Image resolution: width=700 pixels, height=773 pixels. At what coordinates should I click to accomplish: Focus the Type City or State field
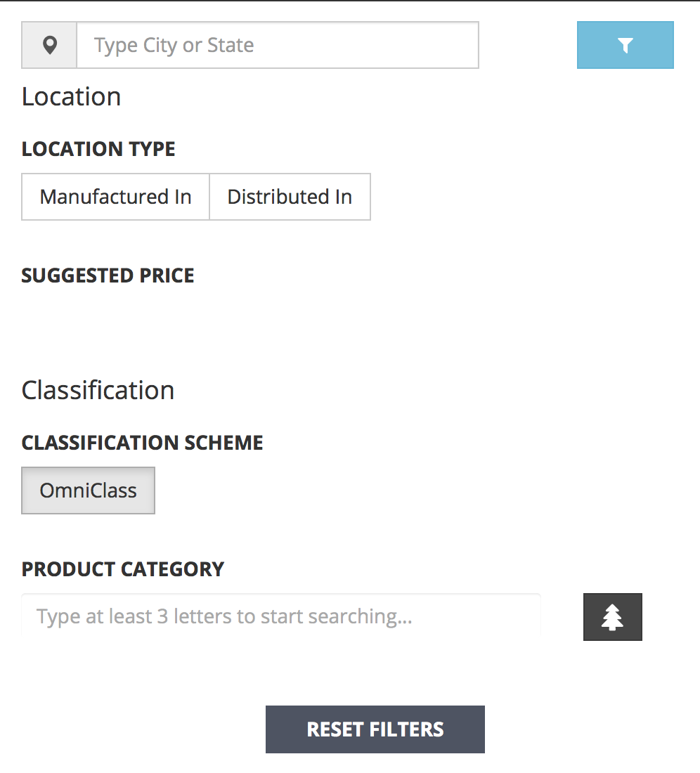pyautogui.click(x=278, y=45)
